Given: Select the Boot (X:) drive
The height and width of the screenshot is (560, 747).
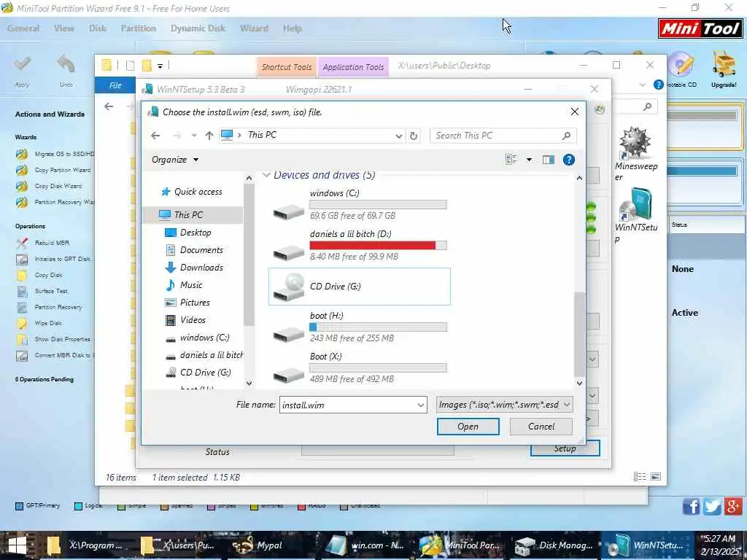Looking at the screenshot, I should [359, 368].
